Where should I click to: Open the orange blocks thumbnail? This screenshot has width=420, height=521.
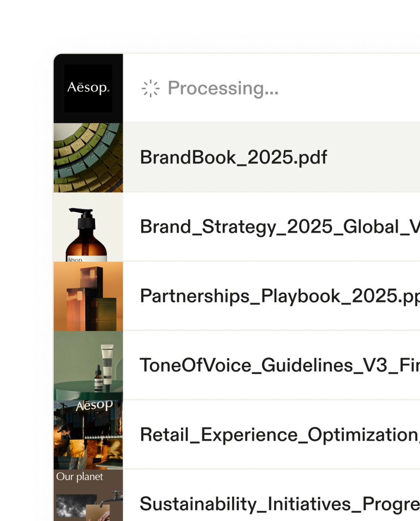(x=88, y=296)
